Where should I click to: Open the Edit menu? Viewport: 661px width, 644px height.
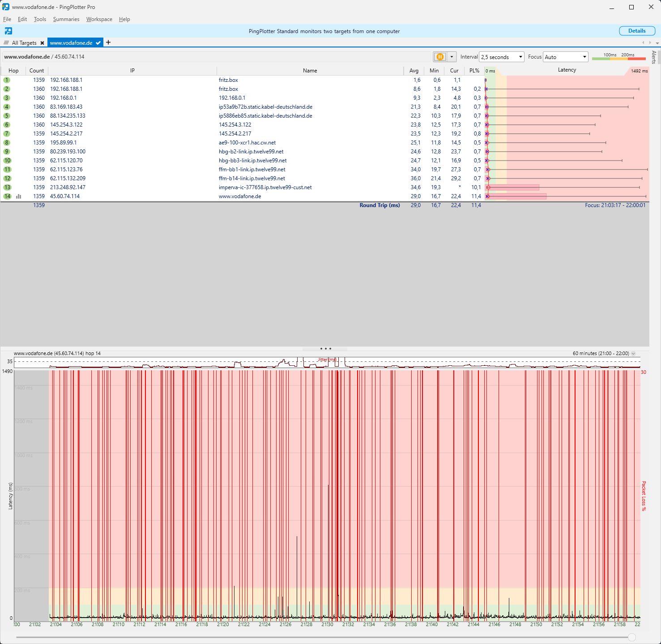click(x=22, y=19)
